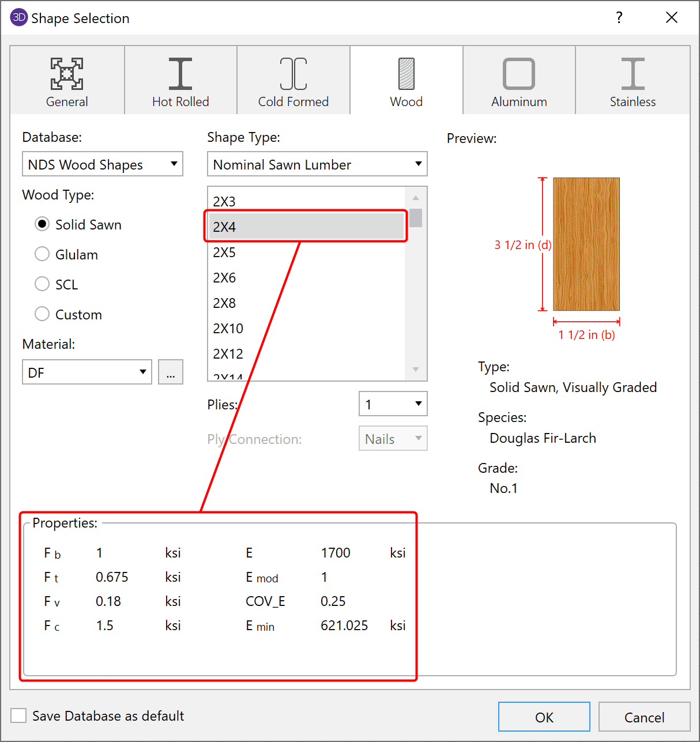The image size is (700, 742).
Task: Click the Cancel button
Action: (644, 717)
